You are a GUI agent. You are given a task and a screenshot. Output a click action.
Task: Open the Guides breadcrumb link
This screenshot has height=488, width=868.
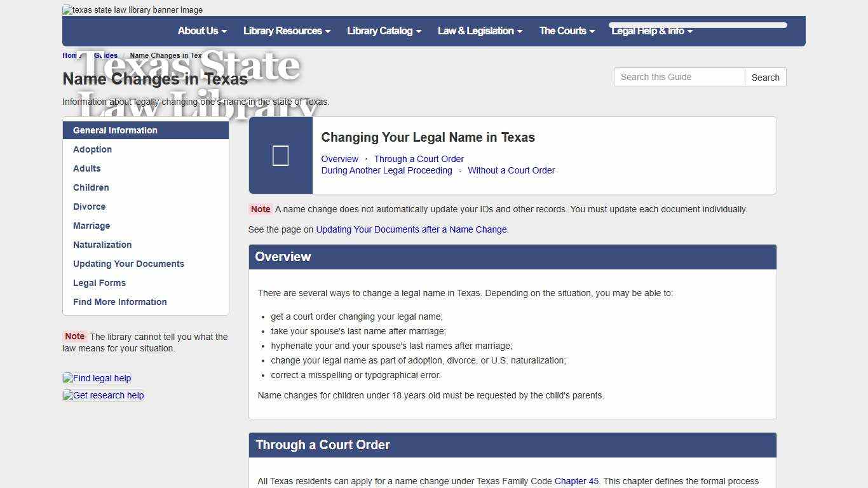tap(105, 55)
